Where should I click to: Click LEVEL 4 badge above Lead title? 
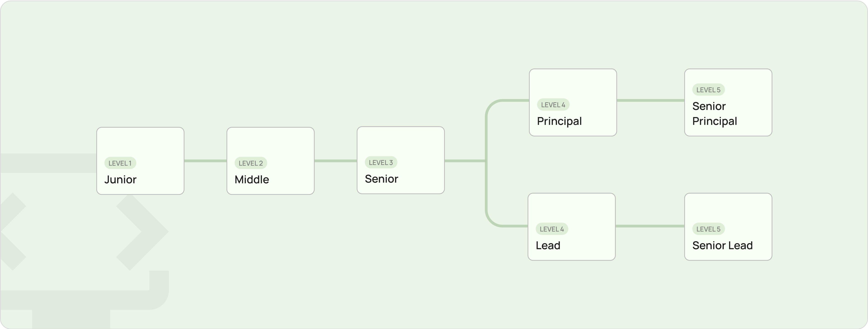pos(552,229)
